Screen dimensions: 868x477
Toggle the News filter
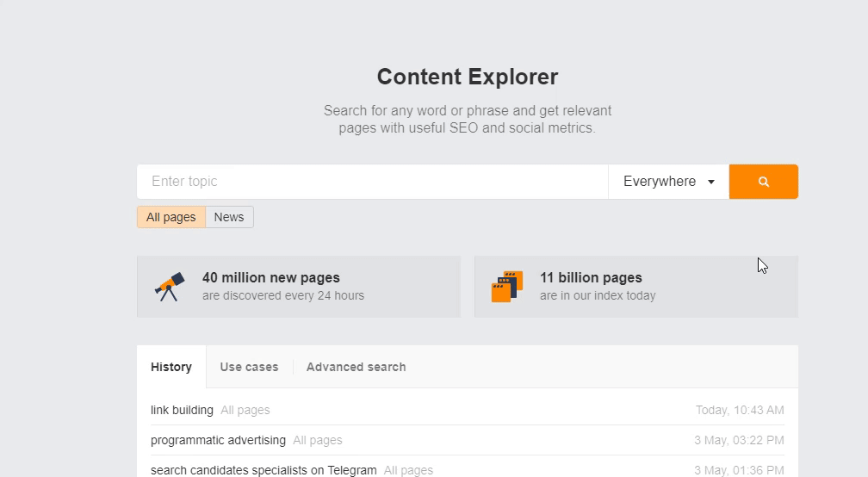pos(229,217)
